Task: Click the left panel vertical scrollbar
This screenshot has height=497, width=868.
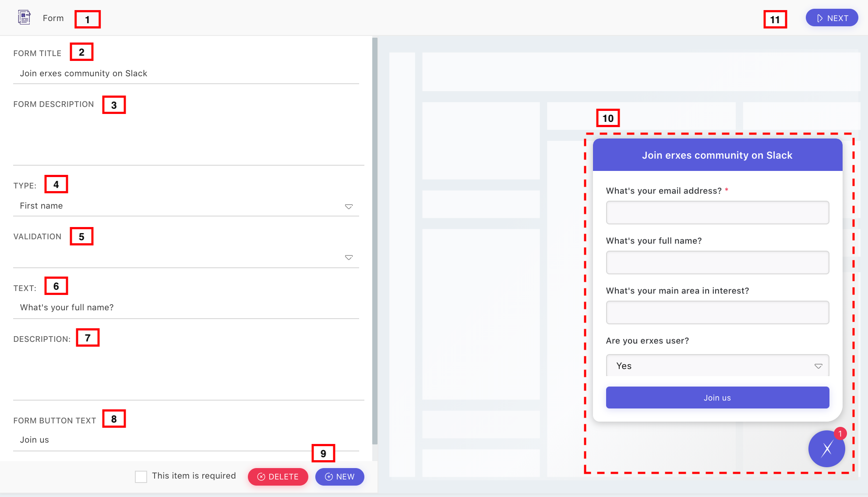Action: [374, 241]
